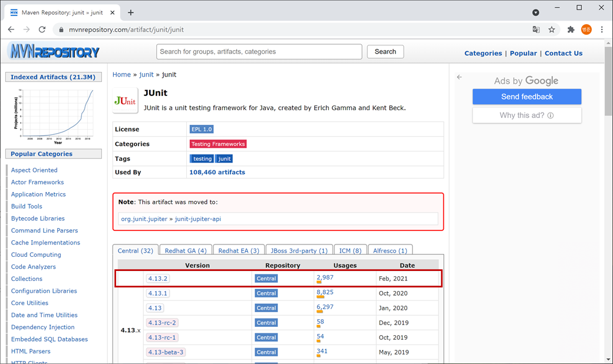
Task: Click the junit tag
Action: 224,158
